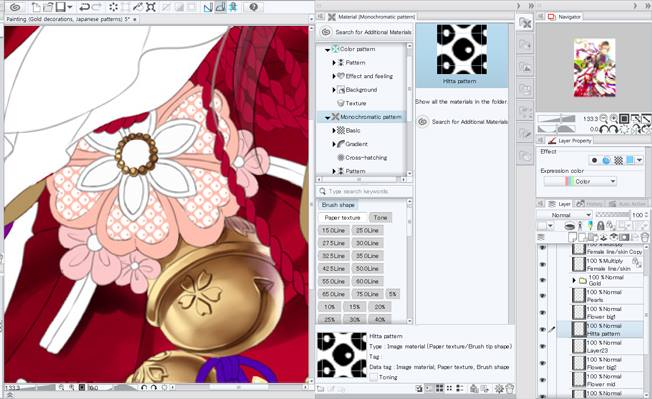Screen dimensions: 652x399
Task: Filter by the Brush shape tag
Action: 338,205
